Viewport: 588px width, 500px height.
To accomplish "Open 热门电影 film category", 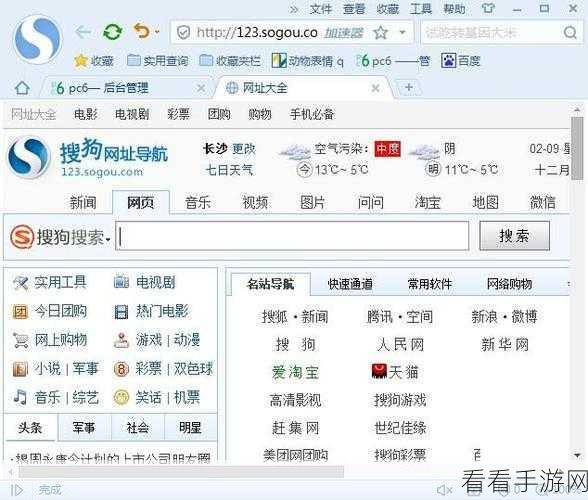I will coord(151,311).
